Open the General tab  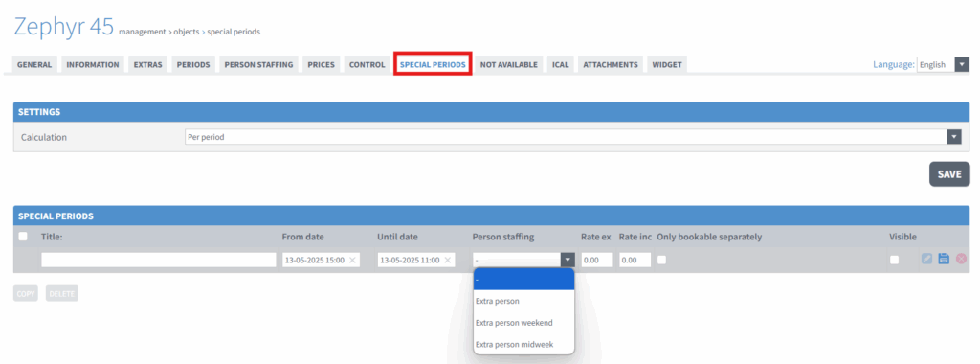pyautogui.click(x=34, y=64)
